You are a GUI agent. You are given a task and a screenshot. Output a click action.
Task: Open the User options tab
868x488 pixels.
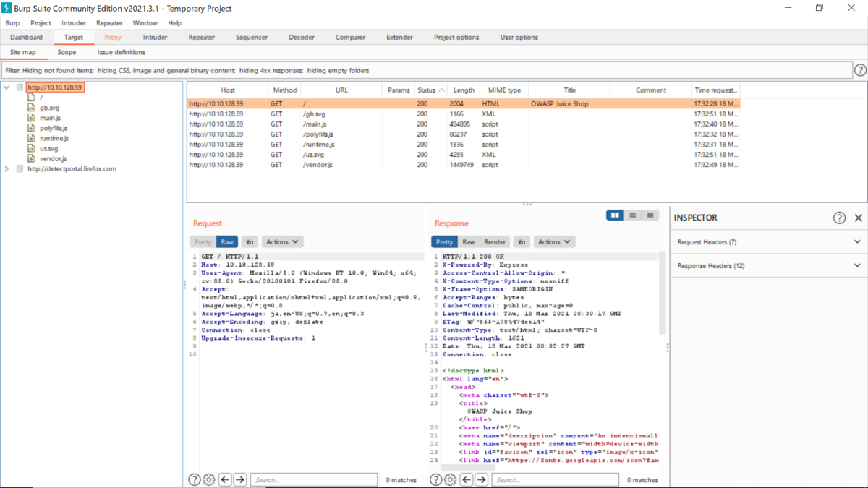[519, 38]
